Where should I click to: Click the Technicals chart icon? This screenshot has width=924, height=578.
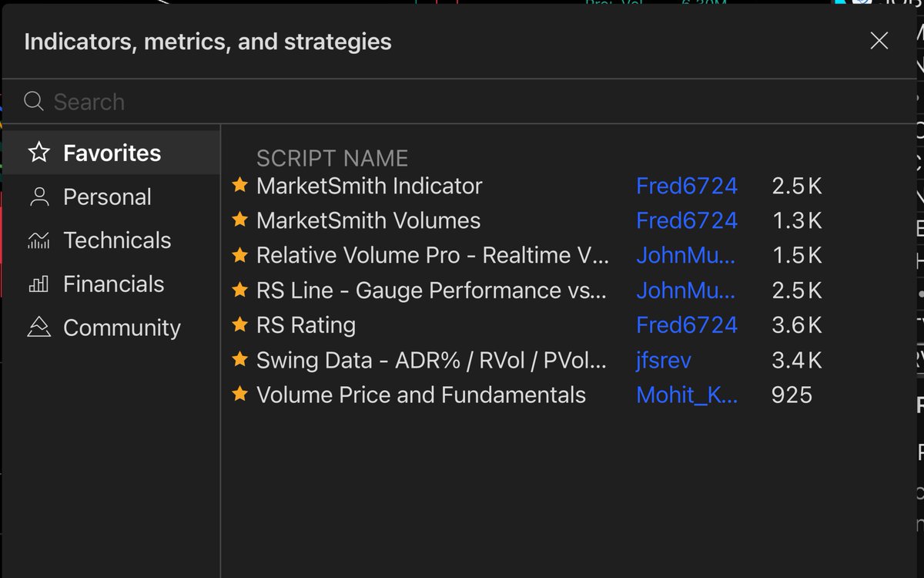pos(38,240)
